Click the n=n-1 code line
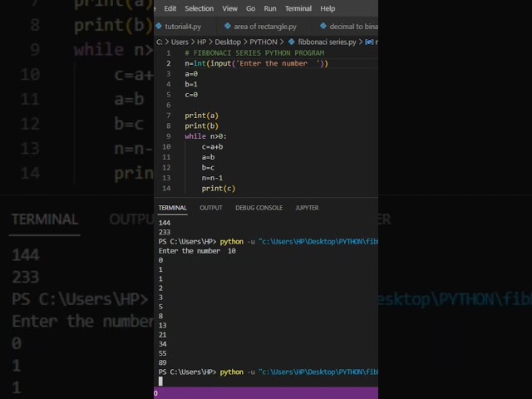This screenshot has width=532, height=399. 213,178
